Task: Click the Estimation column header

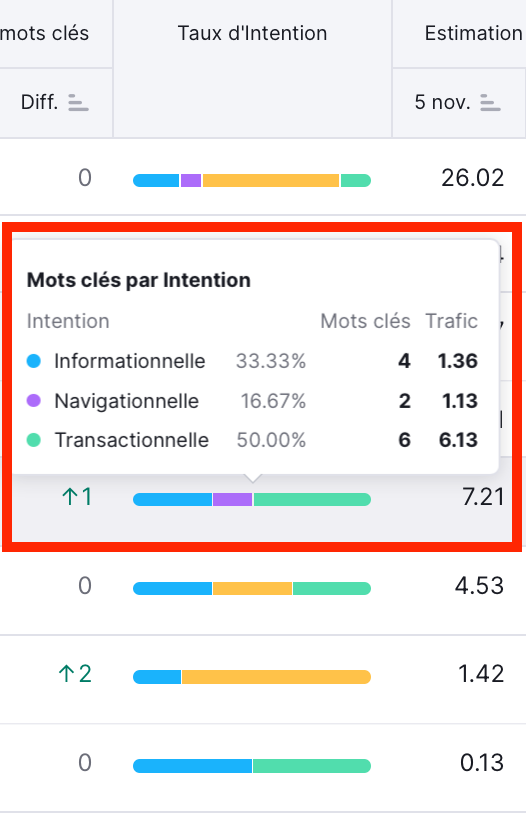Action: pyautogui.click(x=474, y=33)
